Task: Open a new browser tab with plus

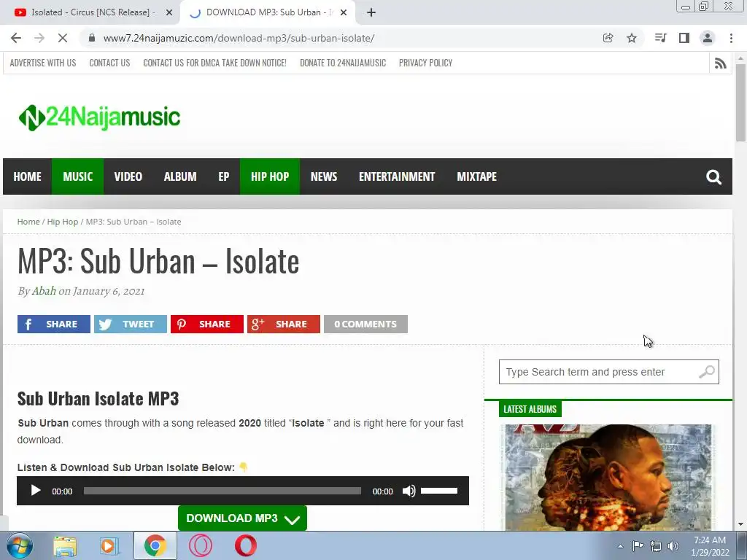Action: (371, 12)
